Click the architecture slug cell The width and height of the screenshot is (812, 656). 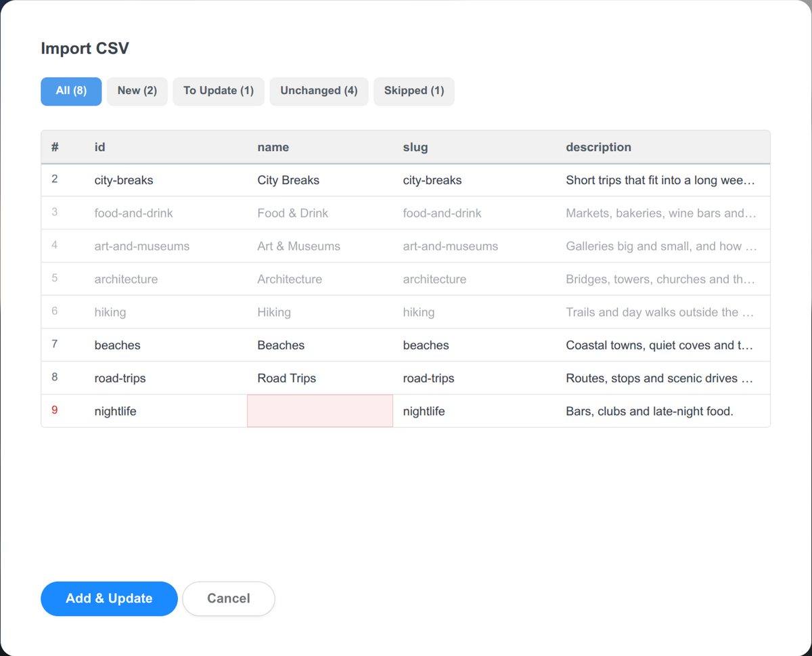click(x=474, y=279)
